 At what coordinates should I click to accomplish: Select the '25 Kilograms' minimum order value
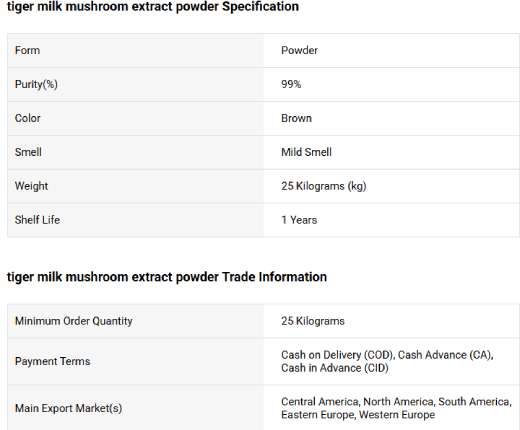(313, 321)
